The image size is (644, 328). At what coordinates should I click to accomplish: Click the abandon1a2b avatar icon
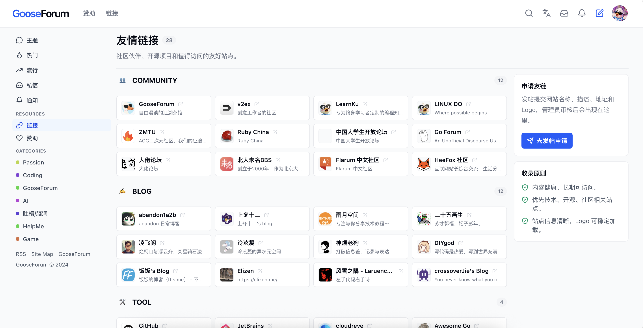click(x=128, y=219)
